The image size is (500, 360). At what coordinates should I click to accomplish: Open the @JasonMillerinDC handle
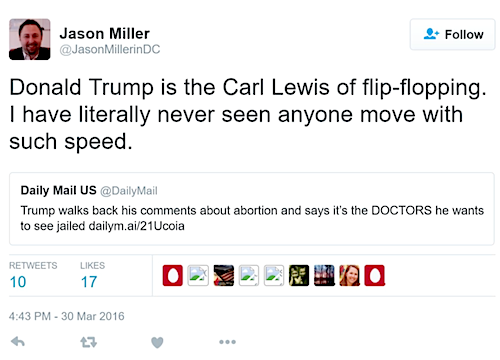[110, 49]
